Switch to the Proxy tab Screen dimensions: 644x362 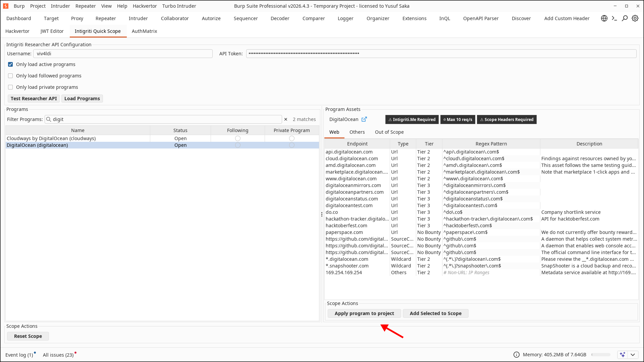[77, 18]
